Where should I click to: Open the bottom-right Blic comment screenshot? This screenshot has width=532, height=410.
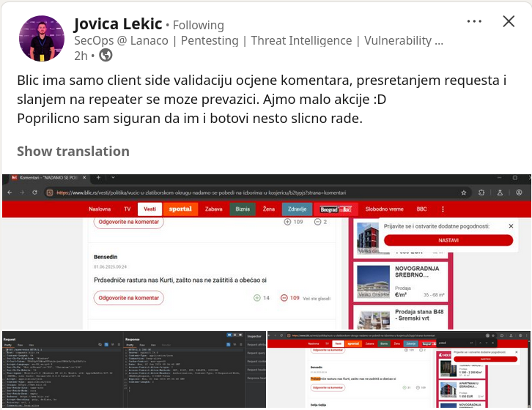[x=399, y=370]
